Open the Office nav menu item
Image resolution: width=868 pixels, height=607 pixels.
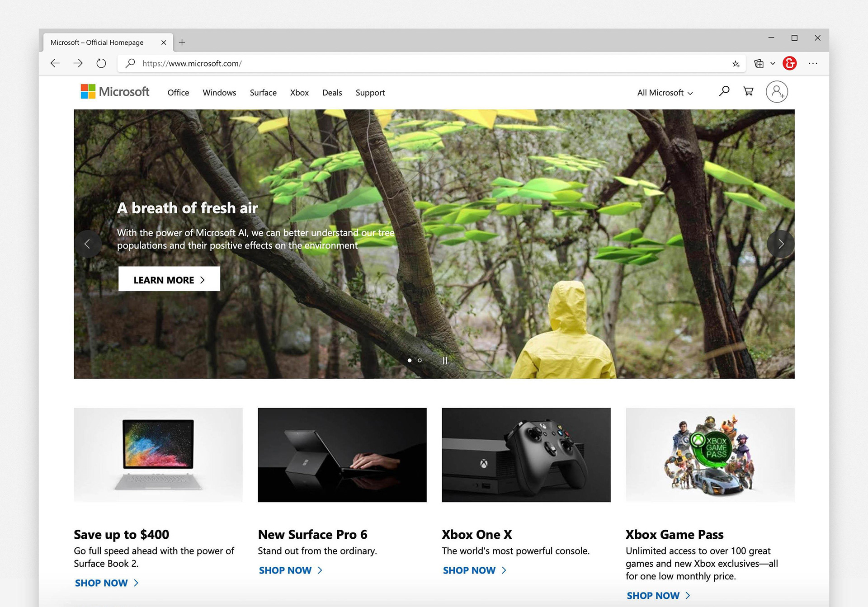click(178, 93)
